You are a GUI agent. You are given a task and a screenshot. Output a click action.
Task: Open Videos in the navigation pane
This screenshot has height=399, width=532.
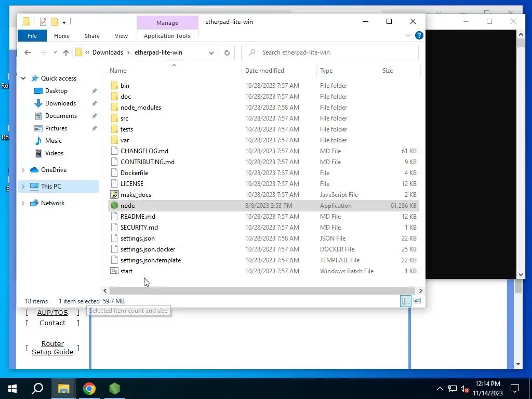(54, 153)
